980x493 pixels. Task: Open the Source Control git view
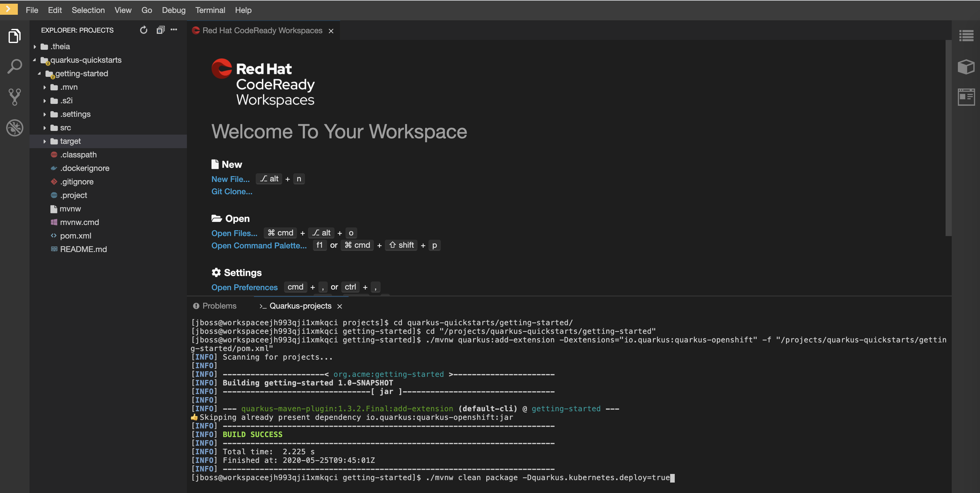point(14,97)
